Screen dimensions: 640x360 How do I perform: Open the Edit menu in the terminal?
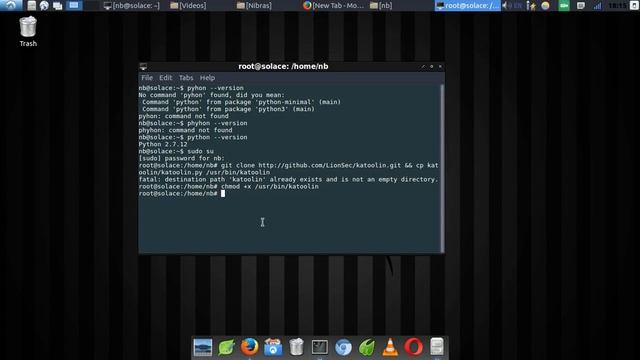tap(165, 78)
